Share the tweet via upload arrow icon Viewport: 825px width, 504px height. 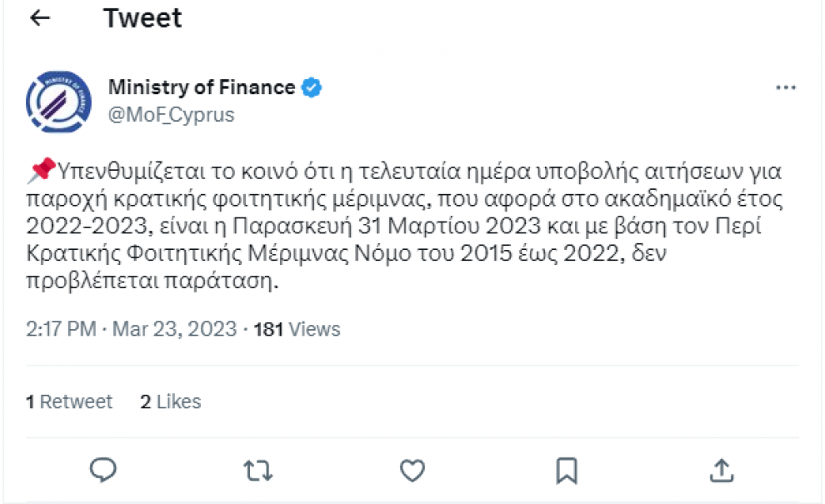[x=722, y=471]
